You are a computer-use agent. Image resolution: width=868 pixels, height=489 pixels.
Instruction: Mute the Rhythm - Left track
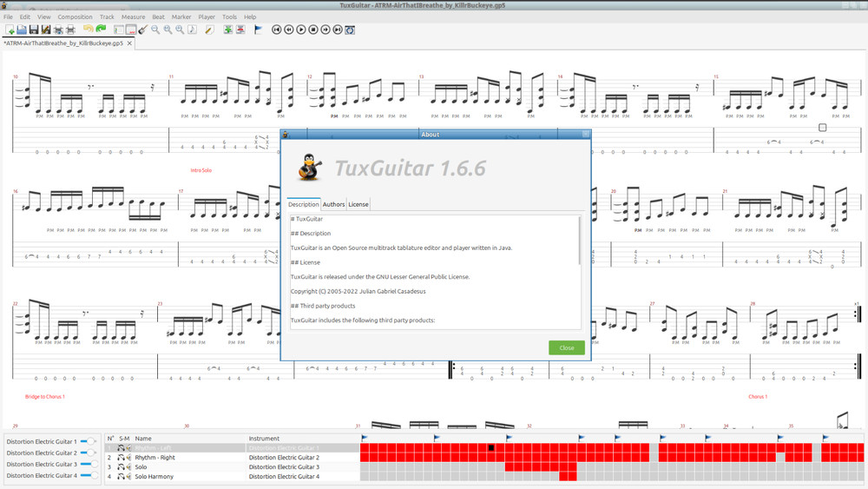coord(128,448)
